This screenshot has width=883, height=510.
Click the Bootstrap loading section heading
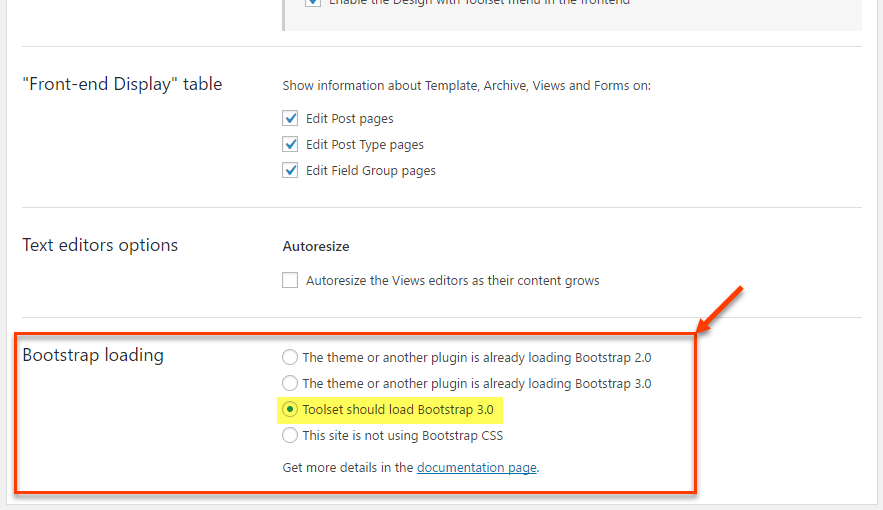93,355
